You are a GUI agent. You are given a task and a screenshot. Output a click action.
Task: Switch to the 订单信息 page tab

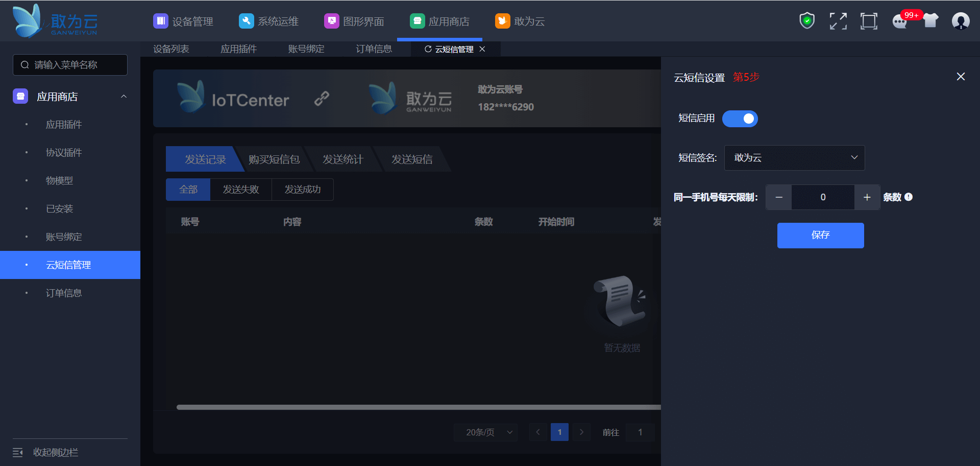pos(374,49)
